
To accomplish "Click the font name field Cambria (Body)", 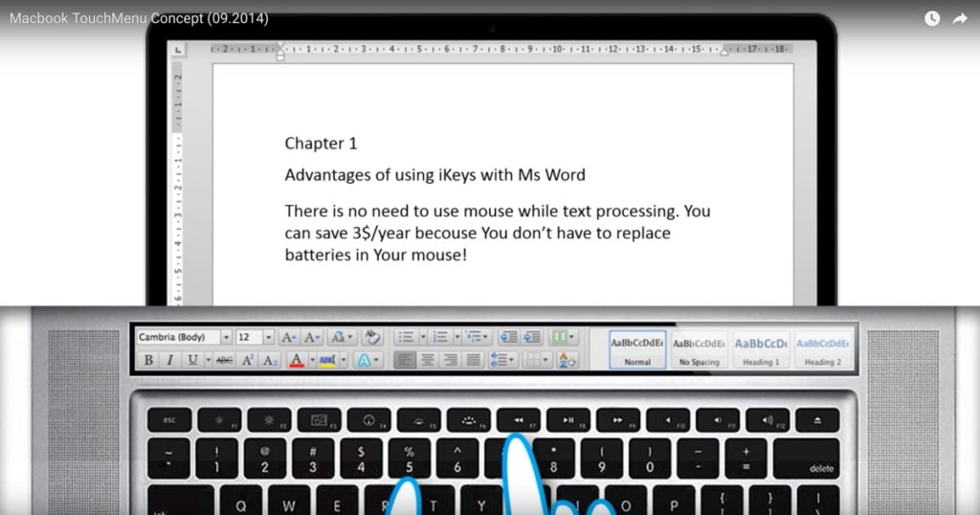I will [x=178, y=338].
